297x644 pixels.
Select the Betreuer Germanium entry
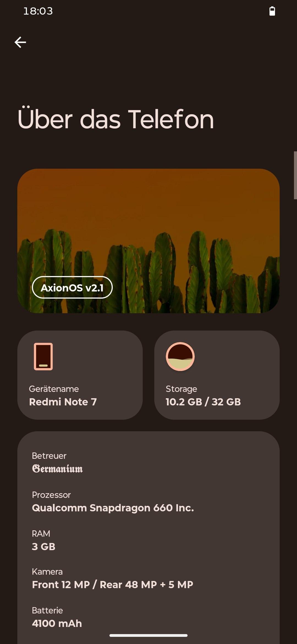click(x=148, y=463)
